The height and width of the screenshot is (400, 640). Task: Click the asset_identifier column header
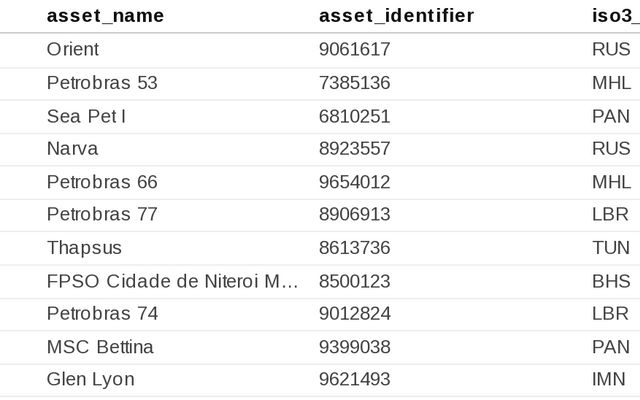396,16
